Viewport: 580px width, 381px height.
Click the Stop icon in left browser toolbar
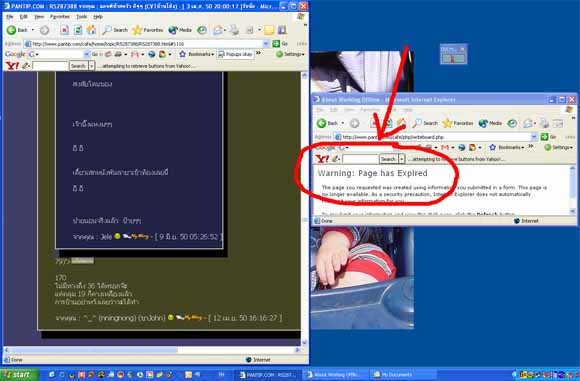(x=64, y=30)
